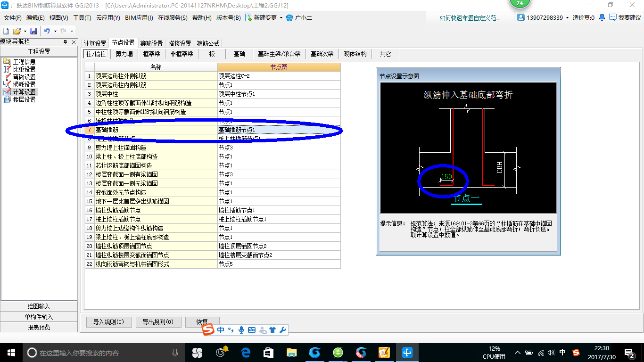The image size is (644, 362).
Task: Open the 绘图输入 module
Action: coord(39,306)
